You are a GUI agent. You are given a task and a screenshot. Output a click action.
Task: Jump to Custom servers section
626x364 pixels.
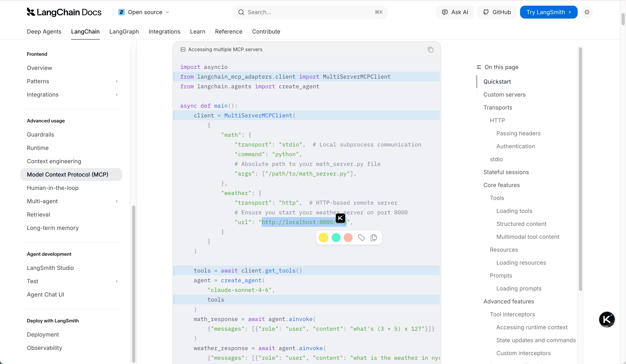pyautogui.click(x=504, y=95)
